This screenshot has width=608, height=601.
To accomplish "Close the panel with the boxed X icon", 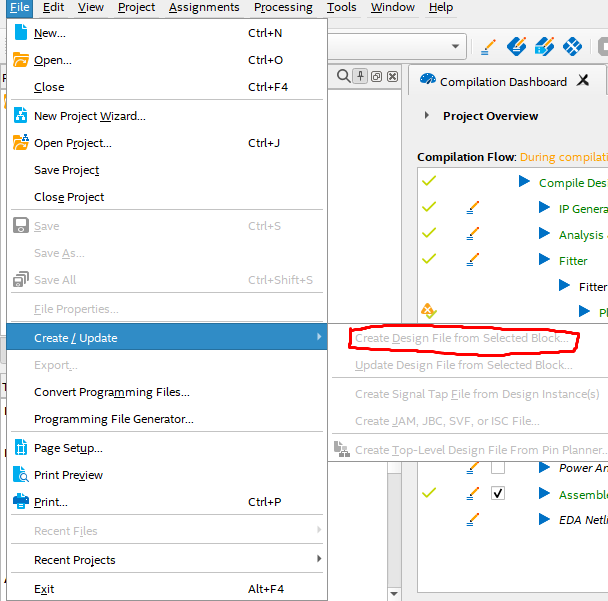I will 392,76.
